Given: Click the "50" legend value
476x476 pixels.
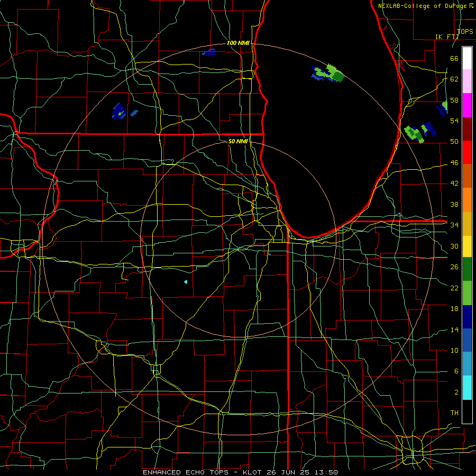Looking at the screenshot, I should (454, 142).
